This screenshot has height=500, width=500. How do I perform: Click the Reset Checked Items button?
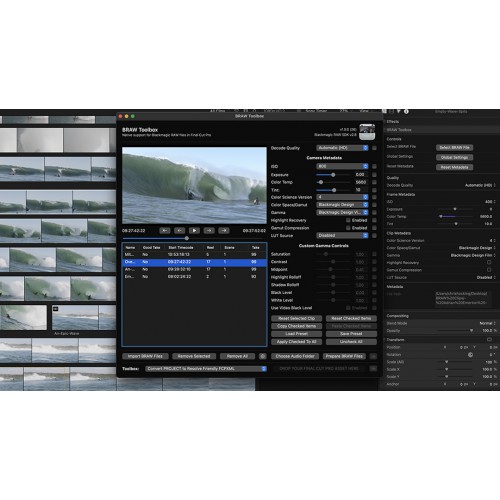(x=351, y=319)
